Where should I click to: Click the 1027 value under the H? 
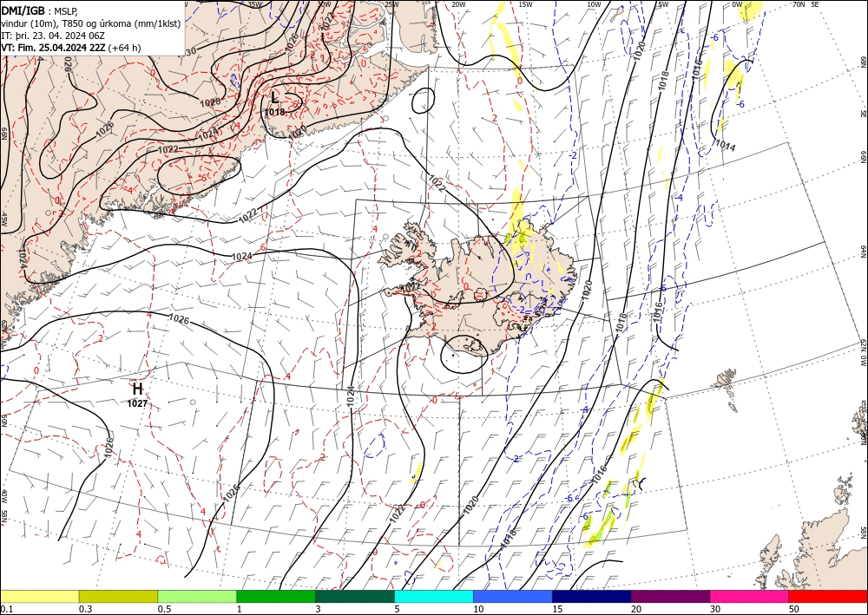coord(137,403)
